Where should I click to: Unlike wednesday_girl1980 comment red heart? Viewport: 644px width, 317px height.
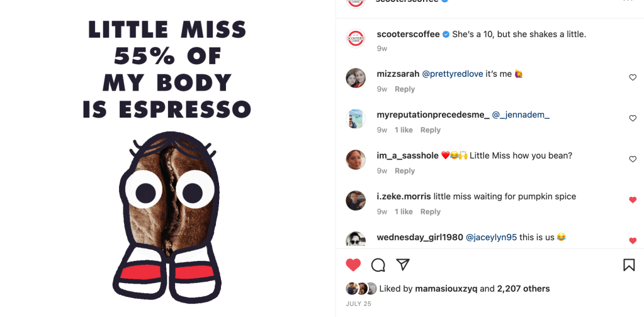click(x=633, y=241)
